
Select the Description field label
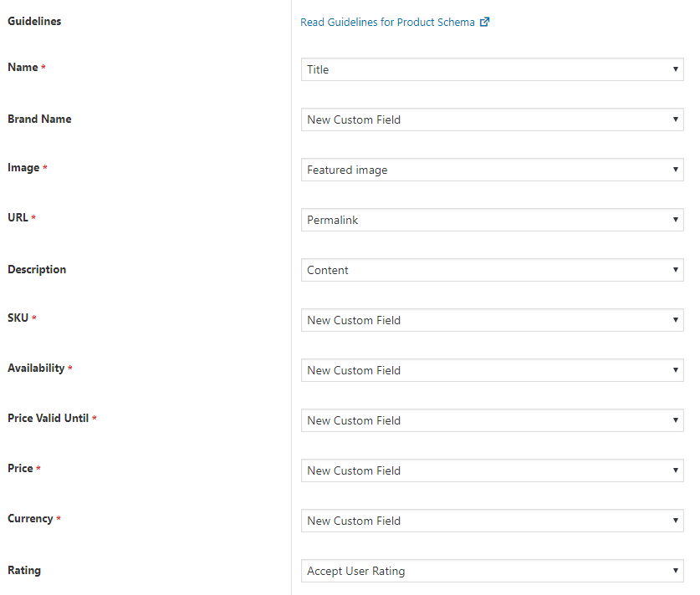point(37,269)
